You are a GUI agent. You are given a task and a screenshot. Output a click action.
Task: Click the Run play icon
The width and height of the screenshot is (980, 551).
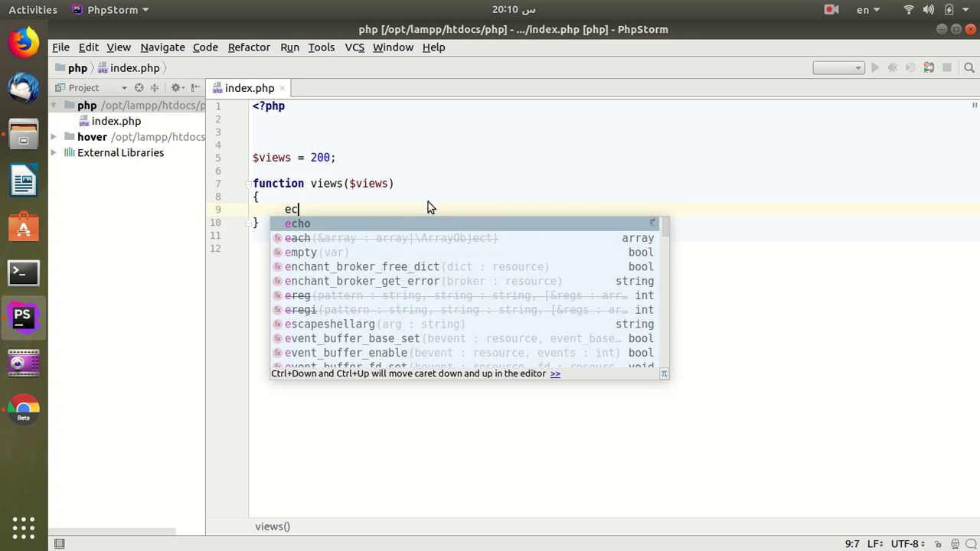click(875, 68)
